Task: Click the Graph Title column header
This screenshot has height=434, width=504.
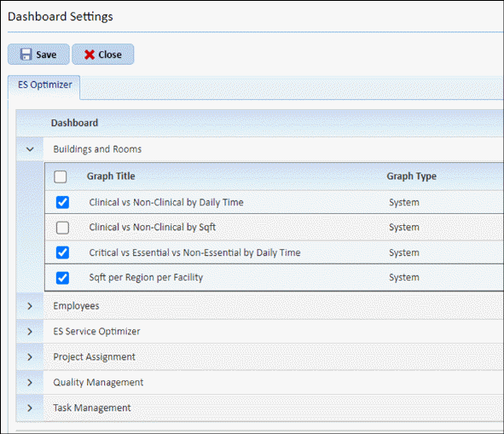Action: pos(111,176)
